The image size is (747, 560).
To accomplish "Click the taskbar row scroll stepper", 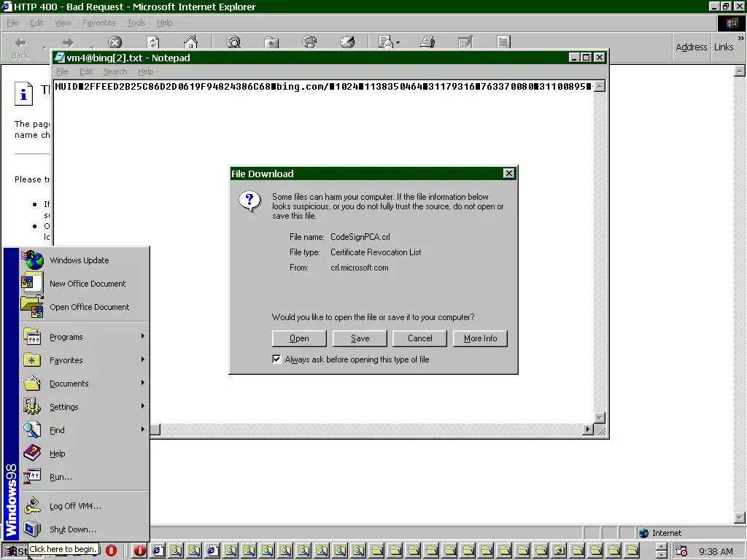I will pos(661,551).
